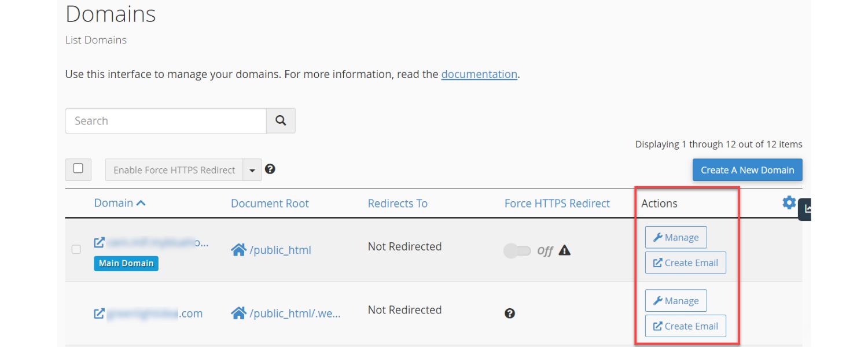The height and width of the screenshot is (347, 868).
Task: Click the gear icon near the Actions column
Action: 788,203
